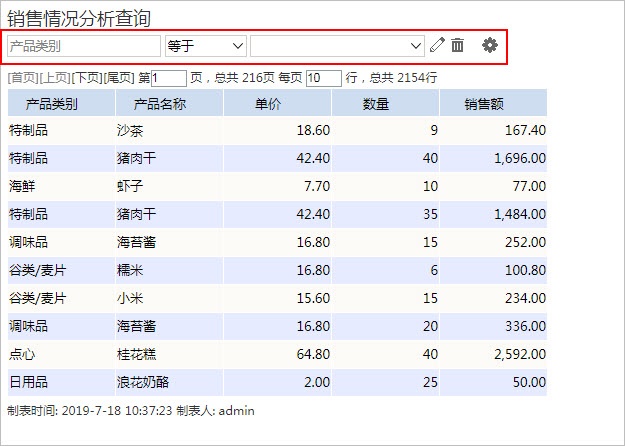Go to previous page via [上页]

pyautogui.click(x=55, y=78)
